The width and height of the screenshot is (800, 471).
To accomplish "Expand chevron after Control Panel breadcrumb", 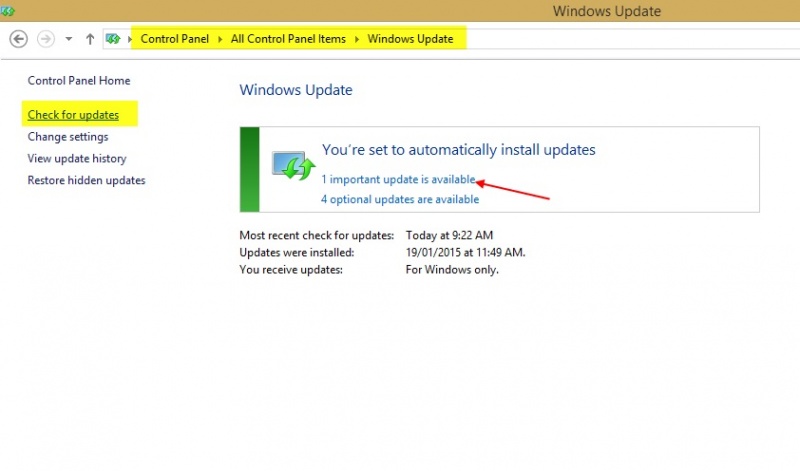I will (220, 39).
